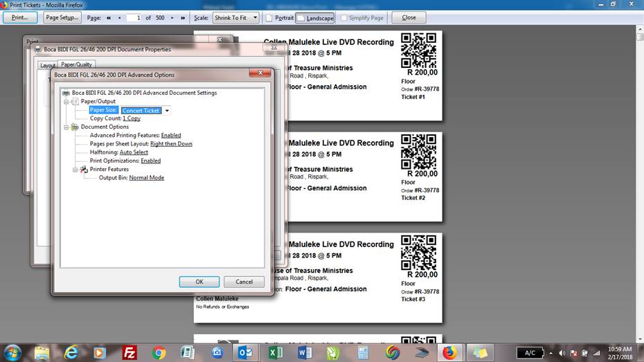644x362 pixels.
Task: Click the Print... toolbar button
Action: [x=19, y=17]
